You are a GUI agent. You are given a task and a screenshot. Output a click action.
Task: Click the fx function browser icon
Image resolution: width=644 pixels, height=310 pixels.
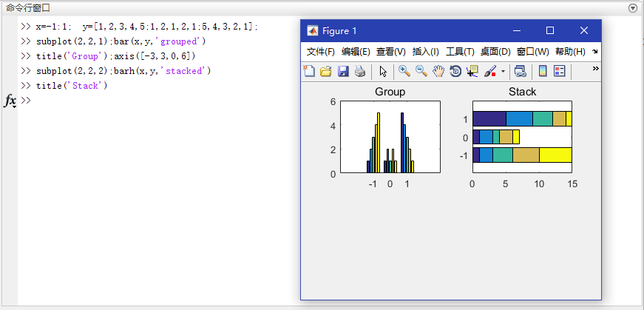pyautogui.click(x=10, y=101)
